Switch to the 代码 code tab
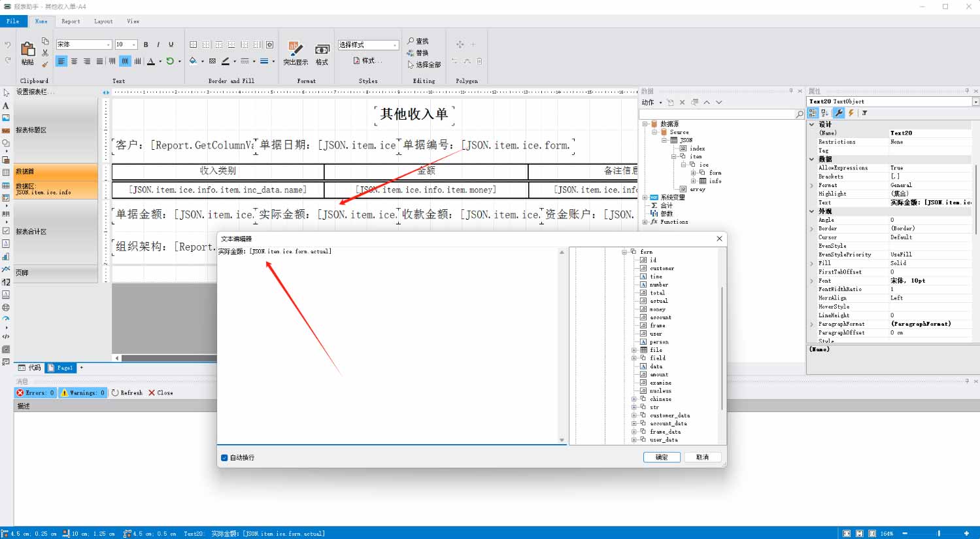 click(x=29, y=368)
